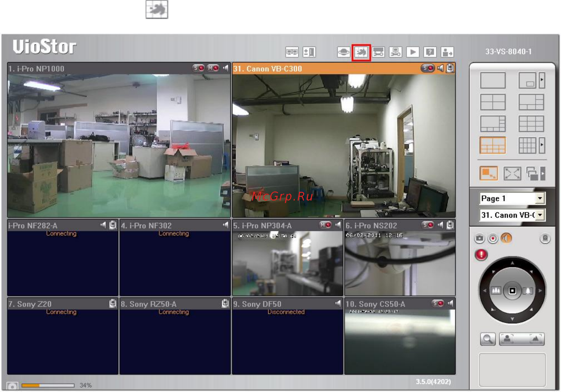Open the E-map globe icon
561x392 pixels.
tap(344, 52)
